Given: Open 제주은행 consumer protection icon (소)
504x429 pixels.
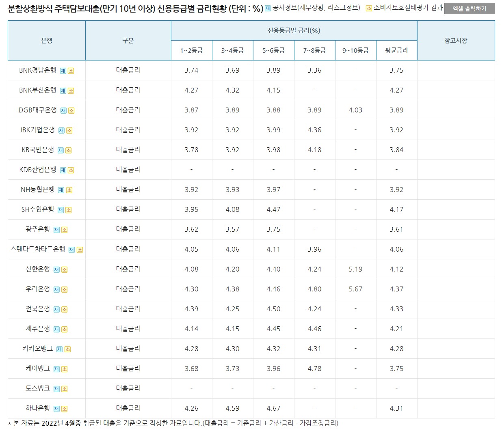Looking at the screenshot, I should pos(64,329).
